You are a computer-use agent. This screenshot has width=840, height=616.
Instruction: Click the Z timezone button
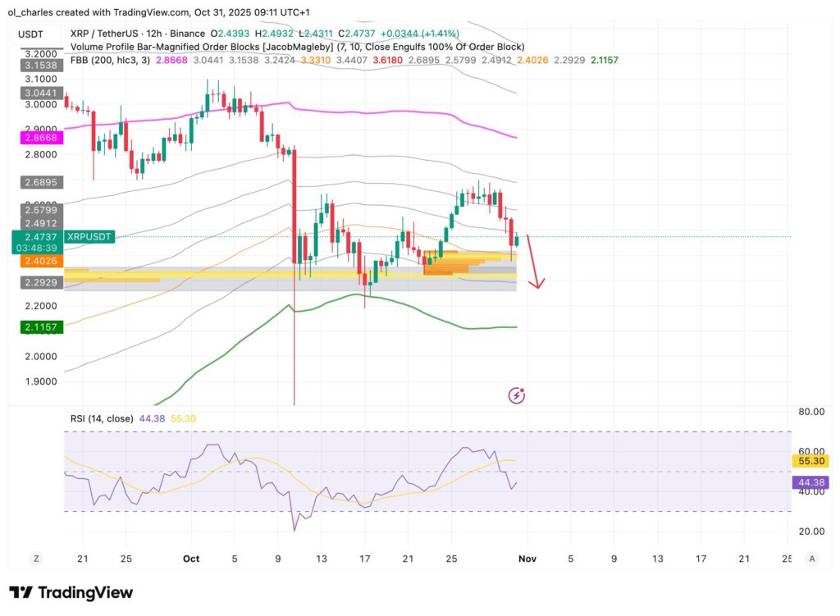click(x=36, y=559)
